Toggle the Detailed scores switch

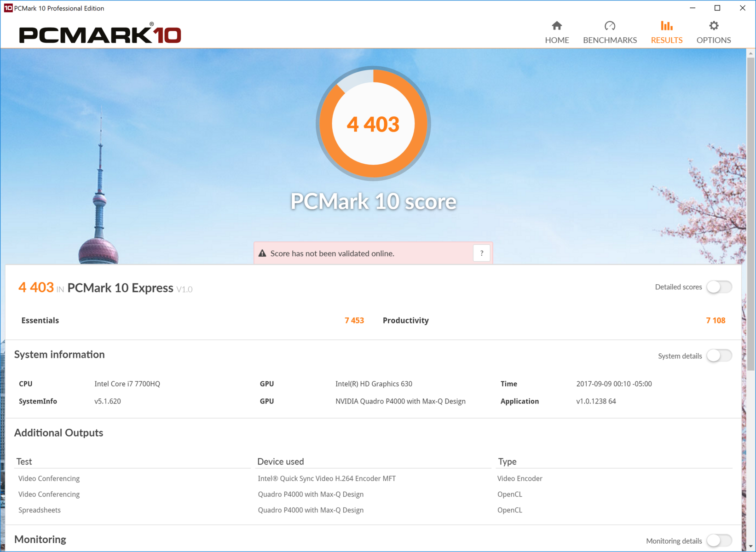click(719, 287)
